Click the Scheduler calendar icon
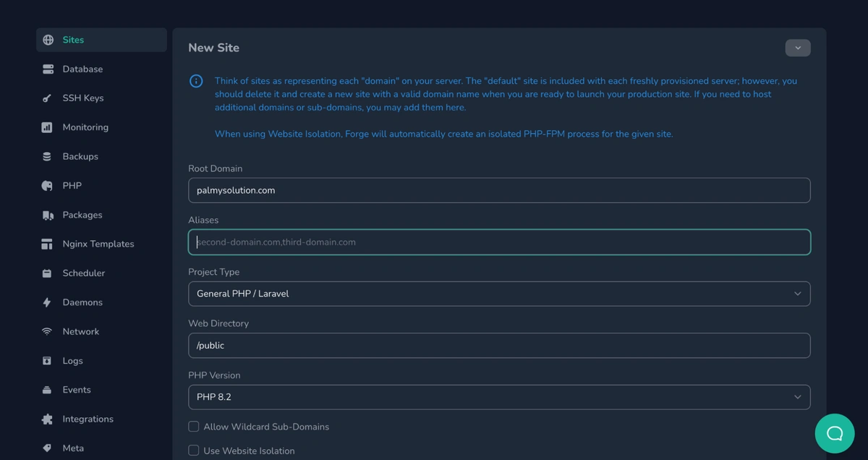Screen dimensions: 868x460 click(x=47, y=273)
